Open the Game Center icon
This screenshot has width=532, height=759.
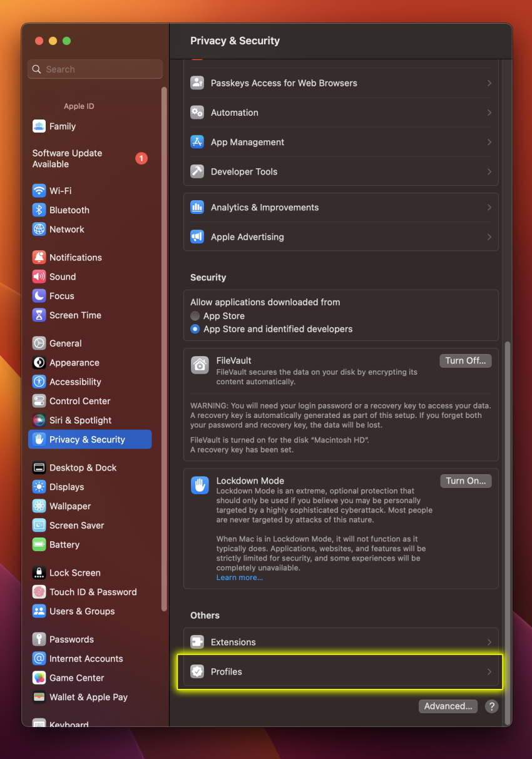point(39,678)
